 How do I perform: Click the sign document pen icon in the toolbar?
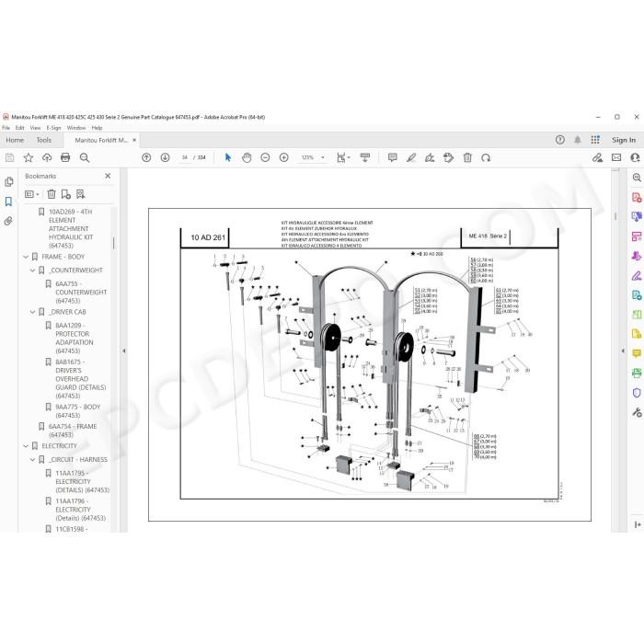pos(430,157)
